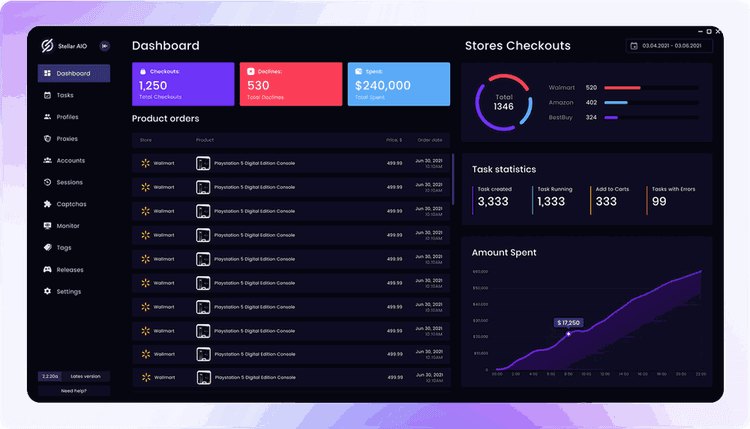Click the Need help? button
This screenshot has height=429, width=750.
pyautogui.click(x=74, y=391)
